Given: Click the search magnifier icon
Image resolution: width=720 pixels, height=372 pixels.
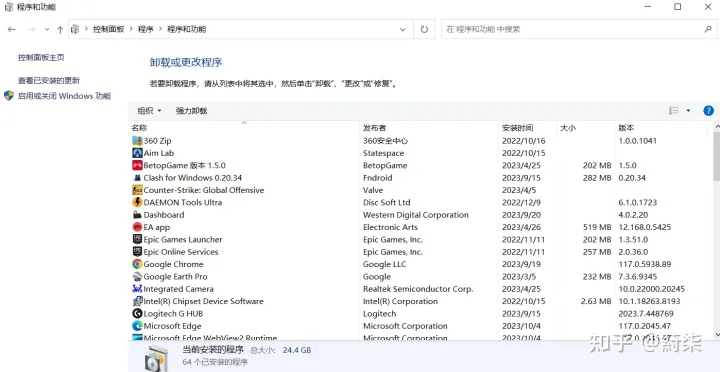Looking at the screenshot, I should click(x=708, y=29).
